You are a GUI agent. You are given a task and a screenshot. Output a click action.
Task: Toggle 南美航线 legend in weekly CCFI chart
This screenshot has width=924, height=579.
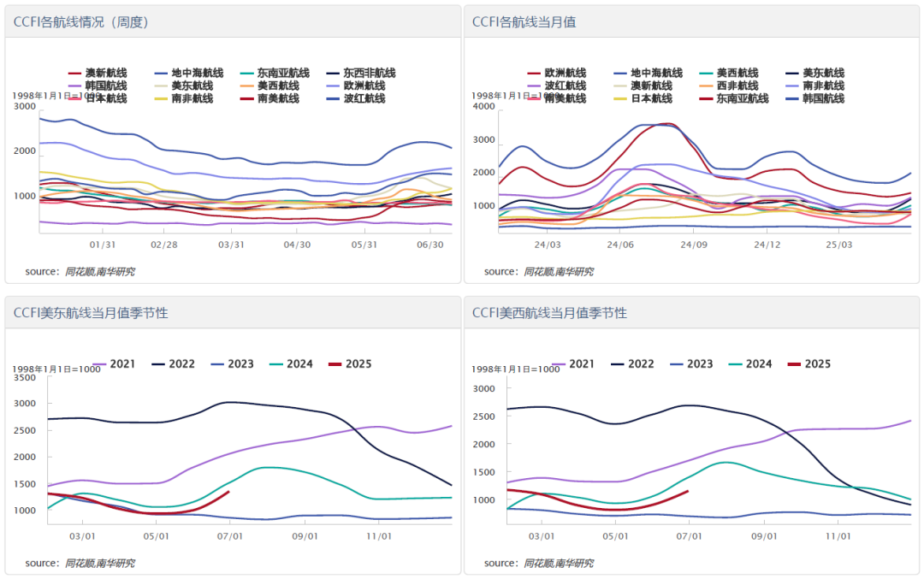tap(269, 98)
